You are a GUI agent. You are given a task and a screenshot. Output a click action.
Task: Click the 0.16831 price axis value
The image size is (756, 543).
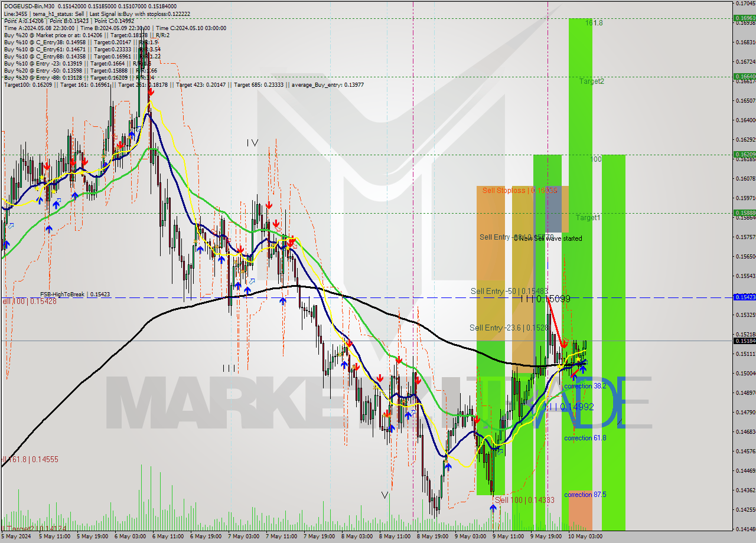point(745,42)
